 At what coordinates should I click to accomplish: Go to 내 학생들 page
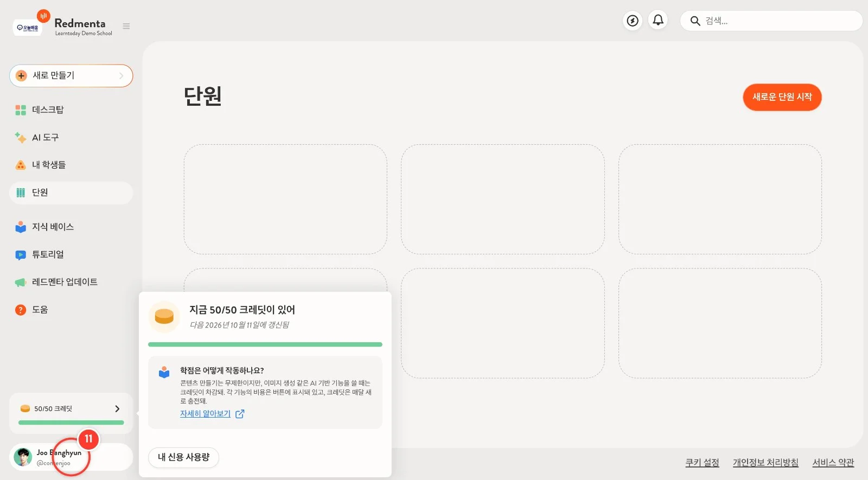click(x=71, y=165)
